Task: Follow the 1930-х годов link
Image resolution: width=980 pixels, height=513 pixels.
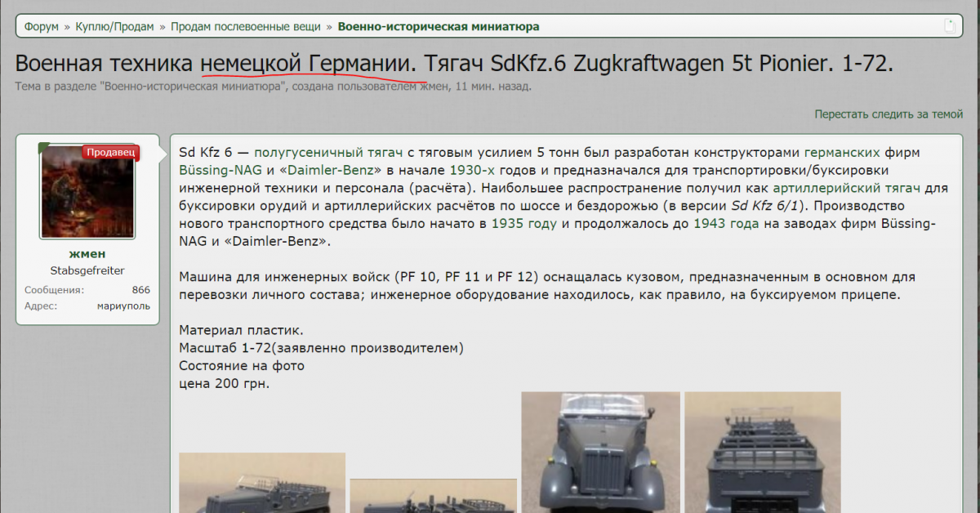Action: pos(472,171)
